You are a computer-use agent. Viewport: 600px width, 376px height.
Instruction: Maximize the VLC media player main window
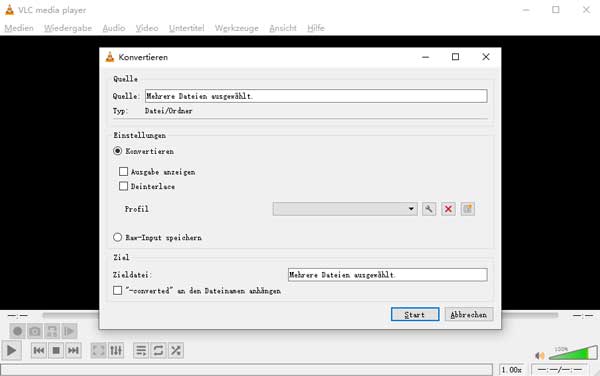(x=556, y=10)
